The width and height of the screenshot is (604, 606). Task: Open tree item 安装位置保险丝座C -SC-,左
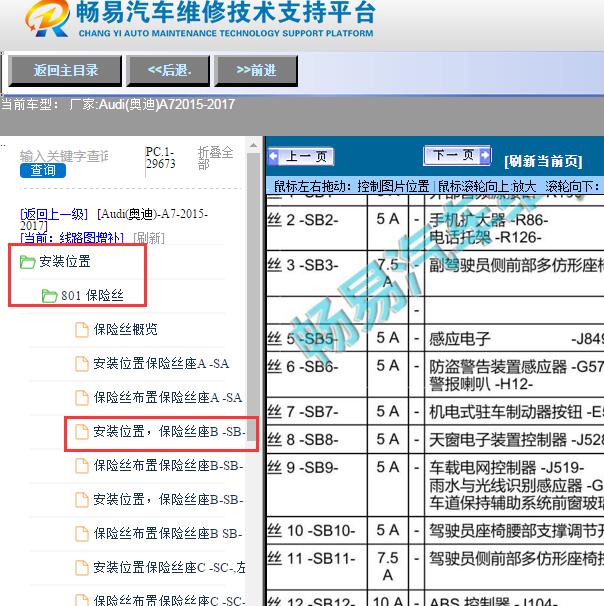pyautogui.click(x=169, y=568)
